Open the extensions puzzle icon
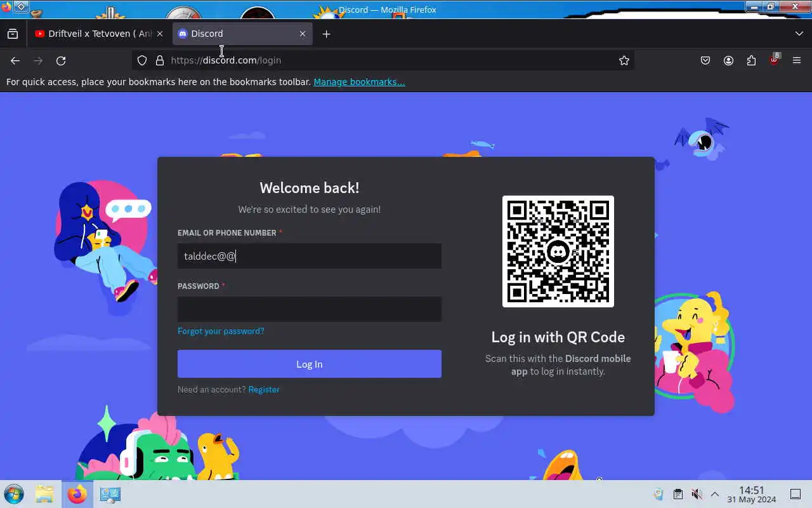Image resolution: width=812 pixels, height=508 pixels. click(x=751, y=60)
